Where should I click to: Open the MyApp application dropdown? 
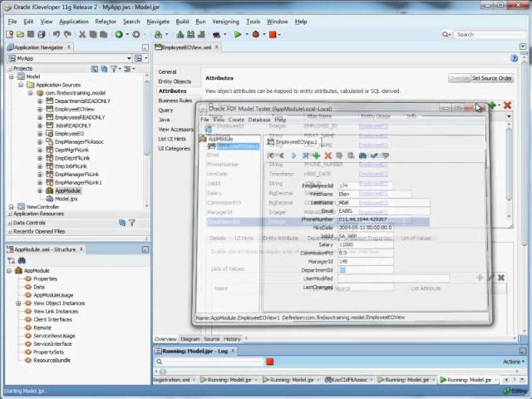point(129,58)
